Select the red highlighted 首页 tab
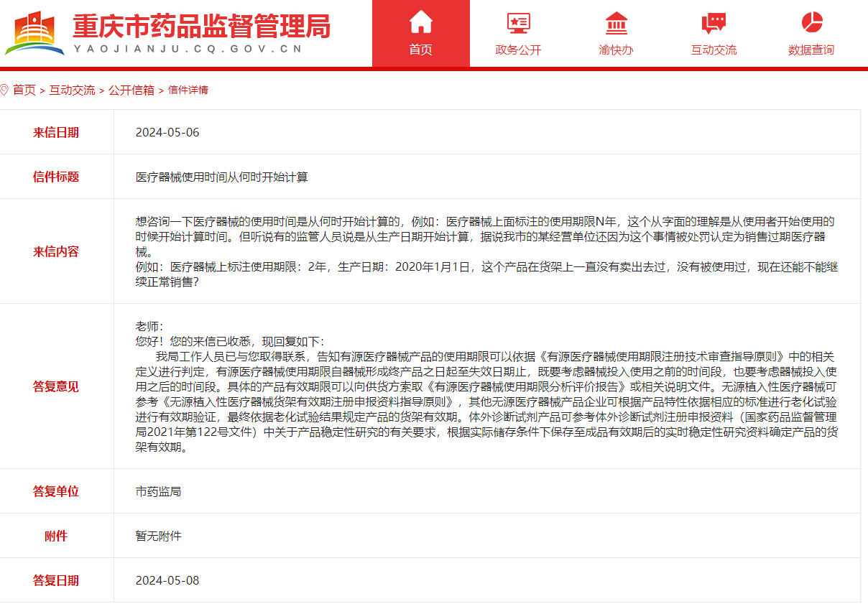This screenshot has width=868, height=609. [x=420, y=50]
